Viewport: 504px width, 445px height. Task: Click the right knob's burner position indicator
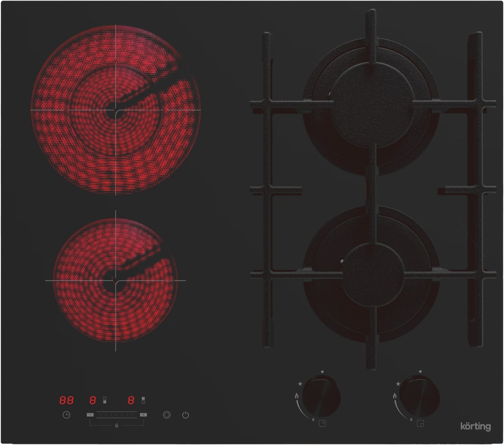421,424
